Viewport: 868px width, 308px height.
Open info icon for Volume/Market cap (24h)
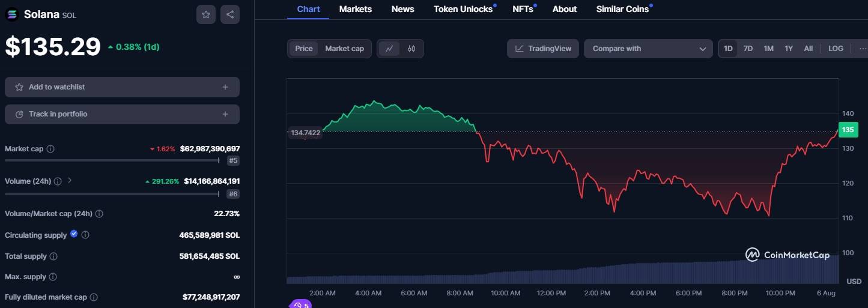pyautogui.click(x=99, y=214)
